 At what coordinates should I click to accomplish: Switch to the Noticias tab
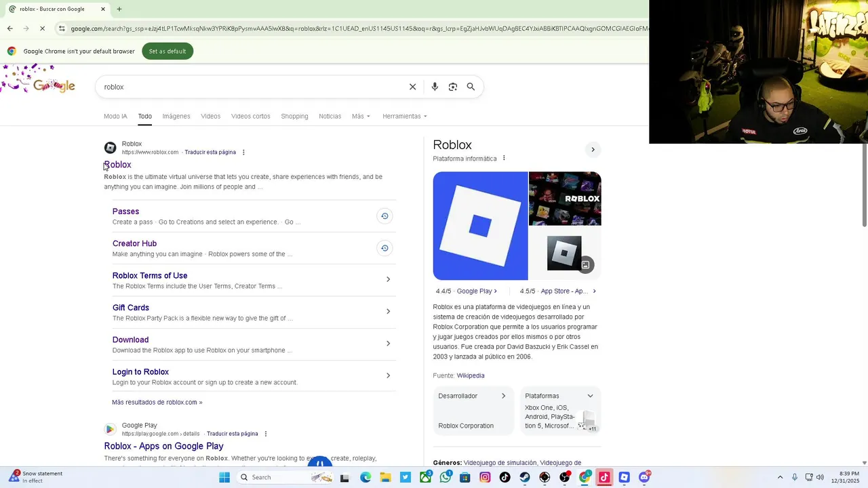pyautogui.click(x=330, y=116)
